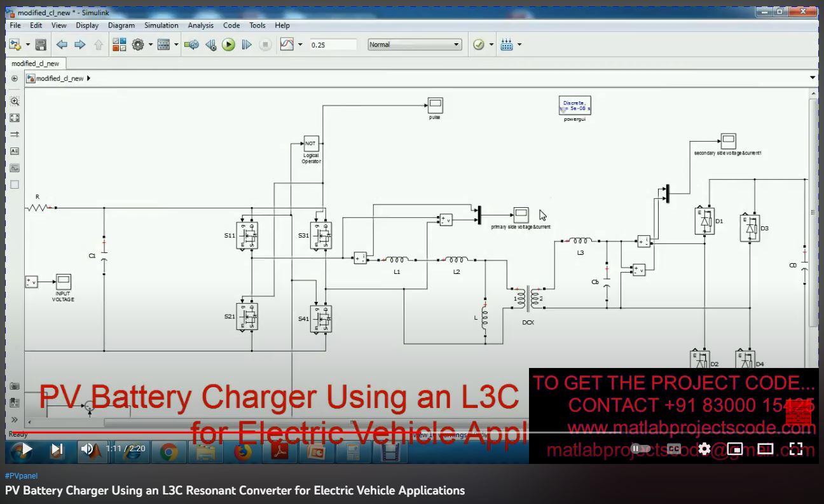Click the Update Diagram icon
The height and width of the screenshot is (504, 824).
pos(191,44)
